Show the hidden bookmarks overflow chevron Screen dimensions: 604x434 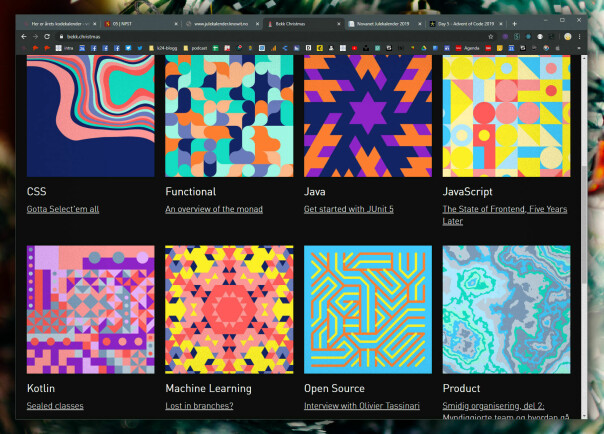[579, 48]
